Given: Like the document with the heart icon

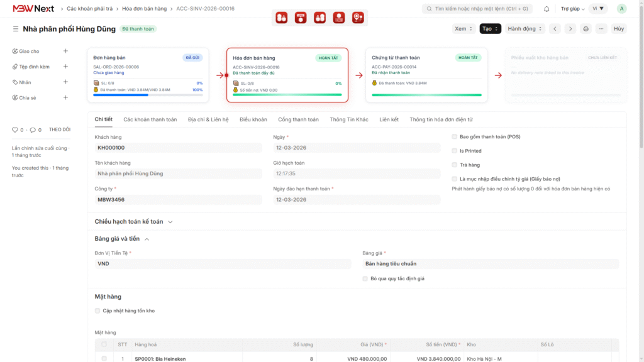Looking at the screenshot, I should [x=15, y=129].
